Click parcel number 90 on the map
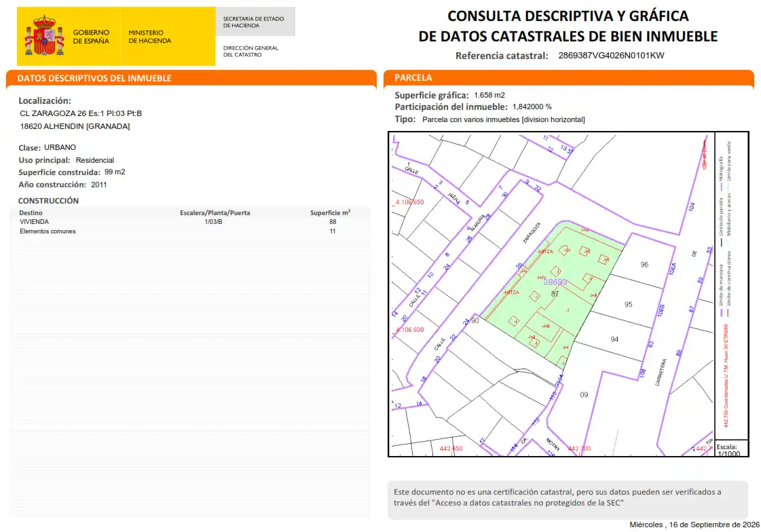Screen dimensions: 761x532 pyautogui.click(x=475, y=320)
